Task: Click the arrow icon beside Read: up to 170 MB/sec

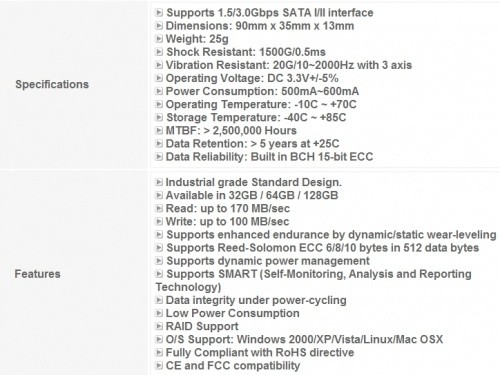Action: 159,208
